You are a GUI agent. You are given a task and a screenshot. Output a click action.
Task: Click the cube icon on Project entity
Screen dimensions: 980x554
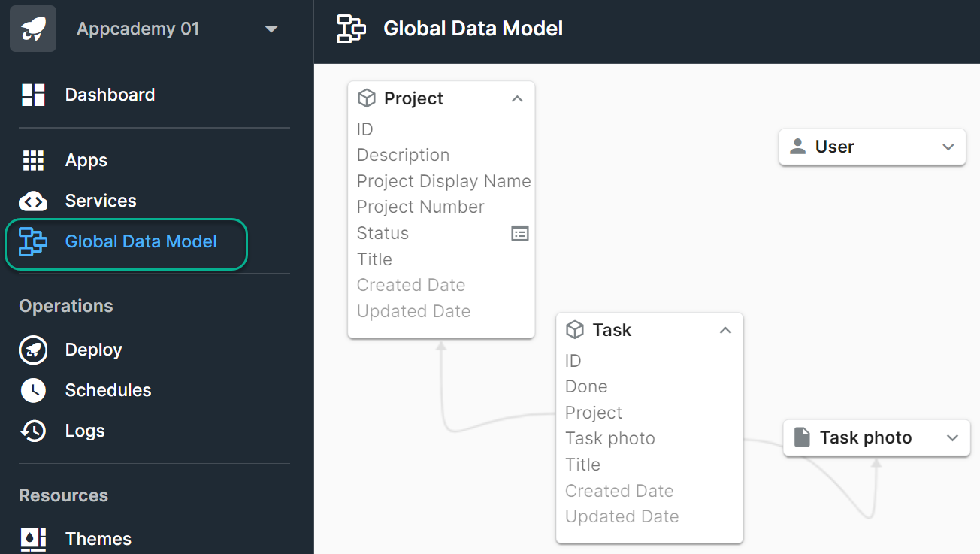pyautogui.click(x=366, y=98)
